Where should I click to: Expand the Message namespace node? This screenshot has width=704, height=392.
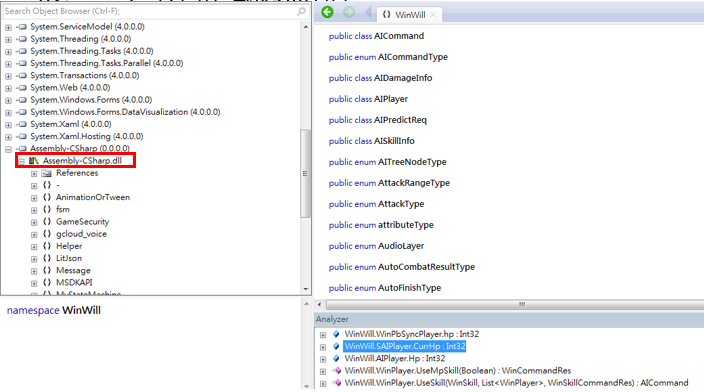(34, 271)
